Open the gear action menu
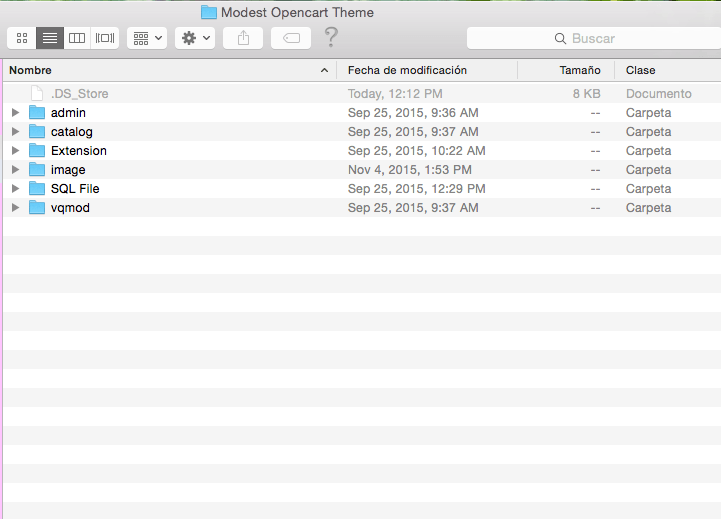Viewport: 721px width, 519px height. coord(195,38)
